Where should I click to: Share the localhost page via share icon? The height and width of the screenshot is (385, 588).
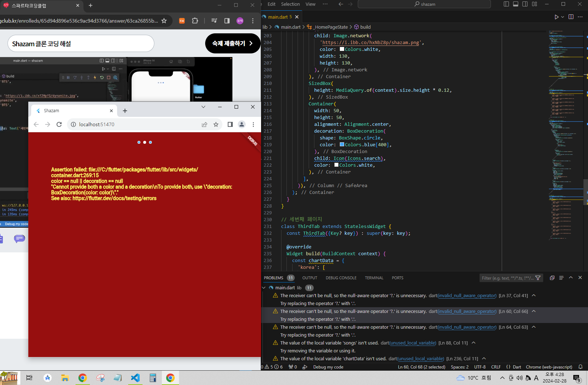(204, 124)
